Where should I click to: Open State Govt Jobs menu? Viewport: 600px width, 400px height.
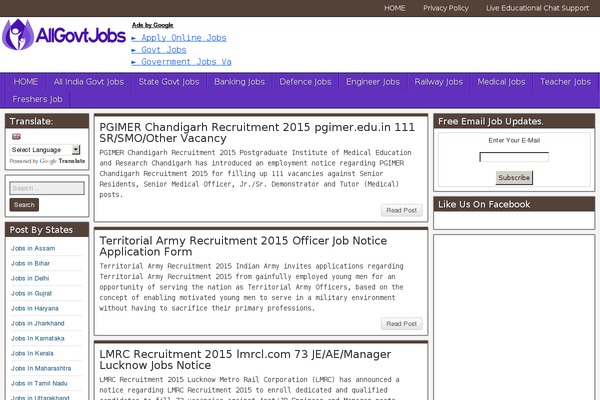click(x=169, y=82)
